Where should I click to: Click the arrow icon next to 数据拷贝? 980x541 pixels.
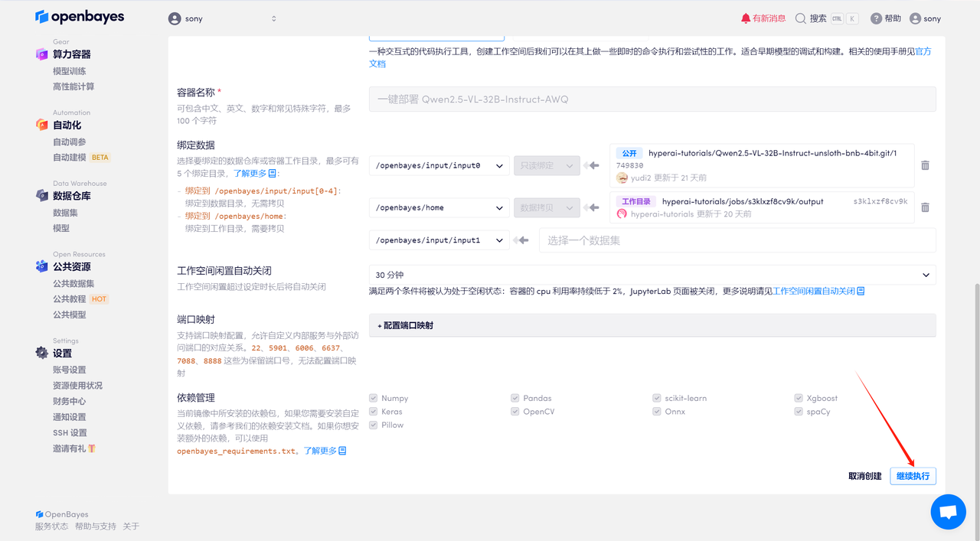tap(591, 207)
